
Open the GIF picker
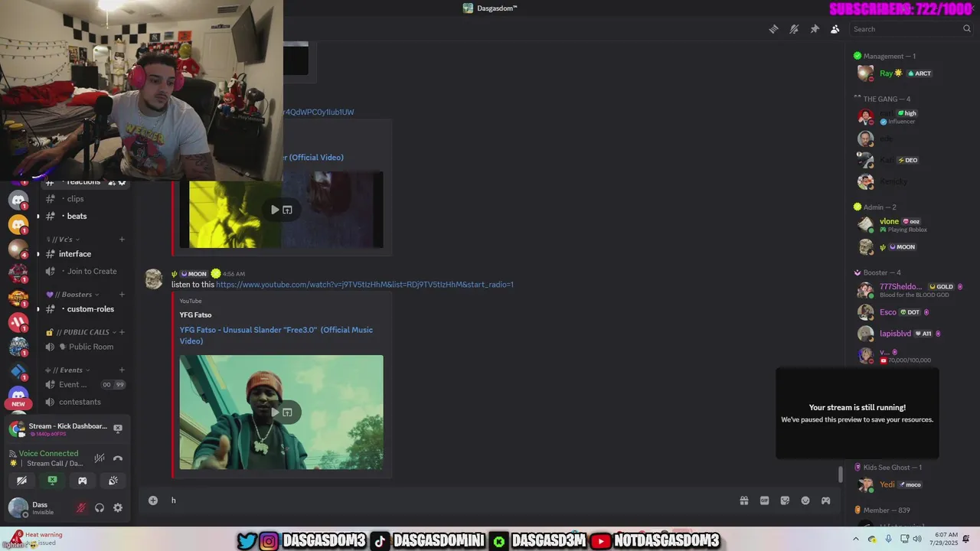764,500
